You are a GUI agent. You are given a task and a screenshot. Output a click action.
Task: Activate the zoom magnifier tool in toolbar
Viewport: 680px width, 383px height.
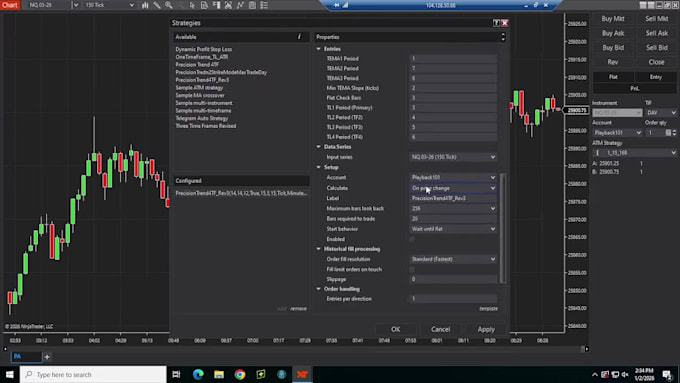pyautogui.click(x=169, y=5)
